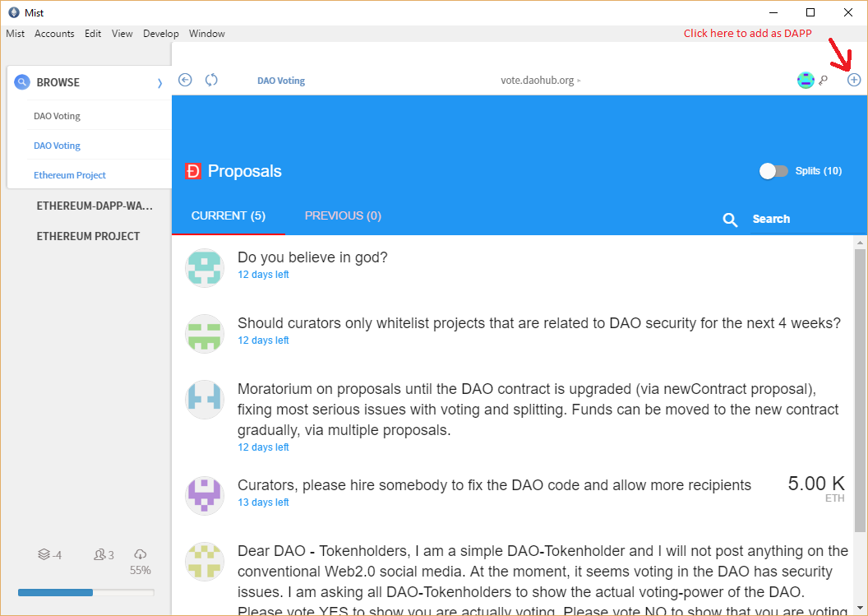Click the plus icon to add DAPP
This screenshot has width=868, height=616.
[x=854, y=81]
